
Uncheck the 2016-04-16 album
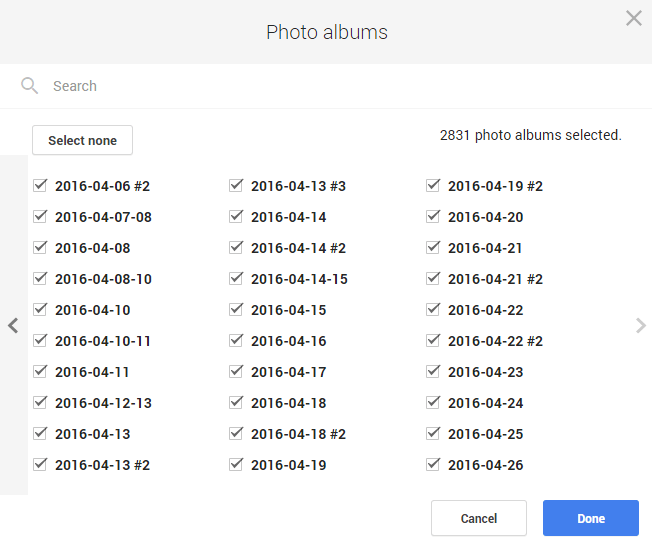click(237, 340)
